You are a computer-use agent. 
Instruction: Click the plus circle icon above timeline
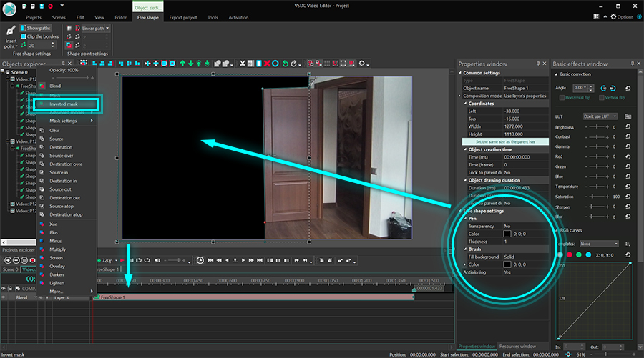8,260
